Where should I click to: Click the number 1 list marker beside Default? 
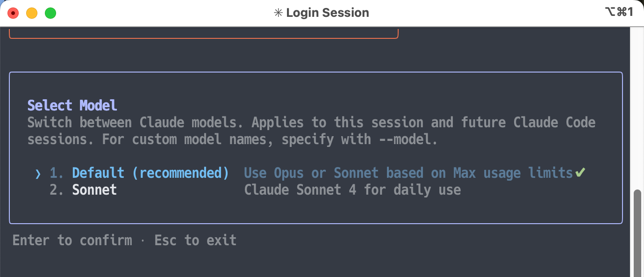56,173
